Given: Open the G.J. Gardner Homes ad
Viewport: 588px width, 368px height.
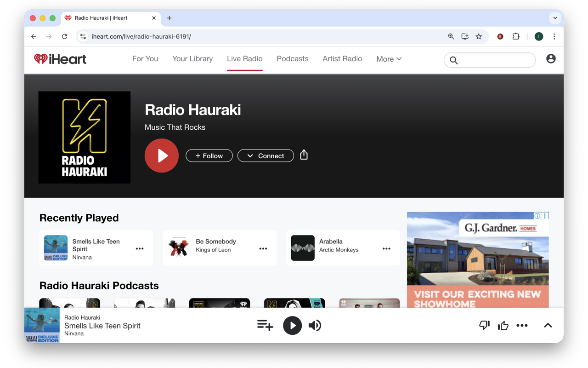Looking at the screenshot, I should (478, 260).
